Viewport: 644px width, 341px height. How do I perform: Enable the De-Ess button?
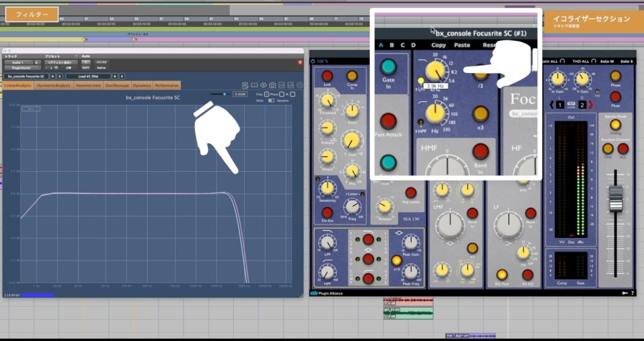tap(327, 213)
